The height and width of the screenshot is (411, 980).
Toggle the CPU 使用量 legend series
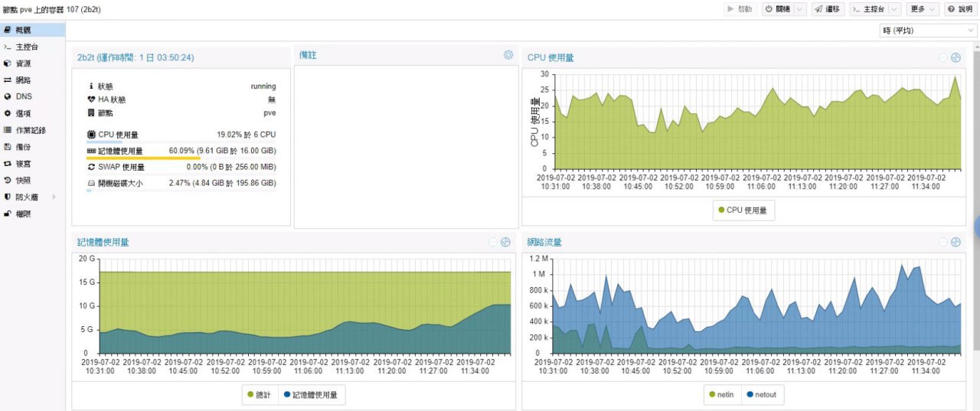click(743, 210)
